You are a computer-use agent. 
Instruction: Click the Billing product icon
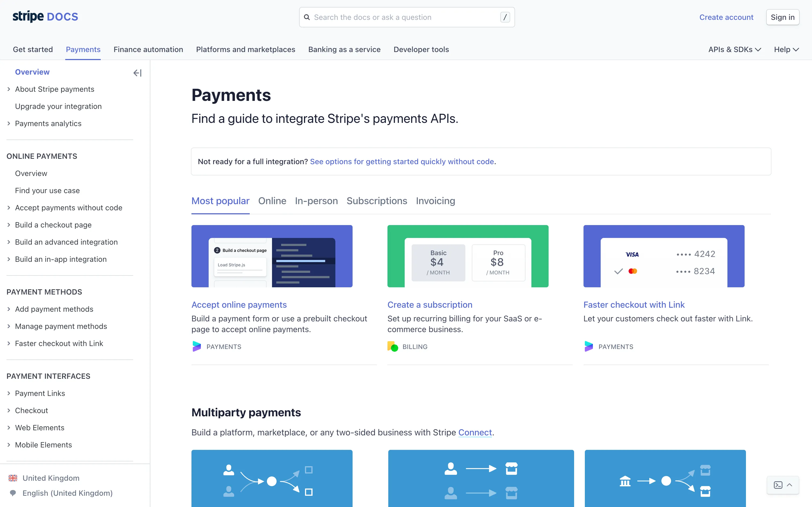[x=393, y=346]
